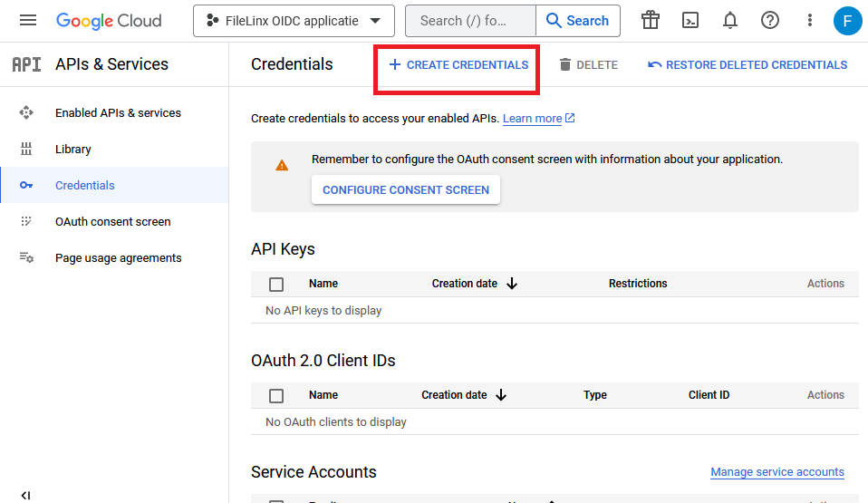The image size is (868, 503).
Task: Tick the API Keys select-all checkbox
Action: [276, 285]
